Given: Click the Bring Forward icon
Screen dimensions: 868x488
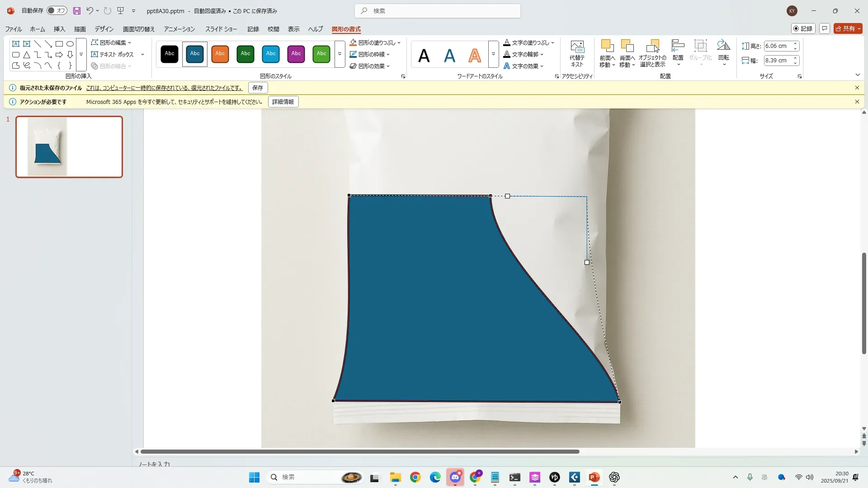Looking at the screenshot, I should point(607,46).
